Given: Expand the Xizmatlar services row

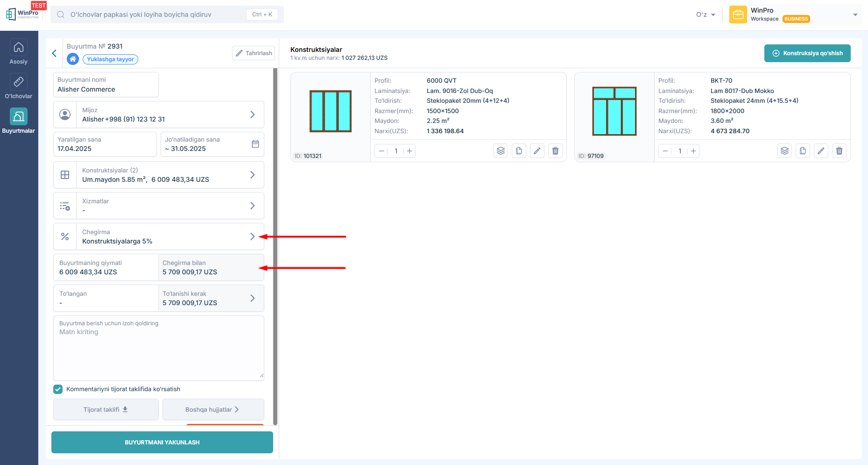Looking at the screenshot, I should pos(252,206).
